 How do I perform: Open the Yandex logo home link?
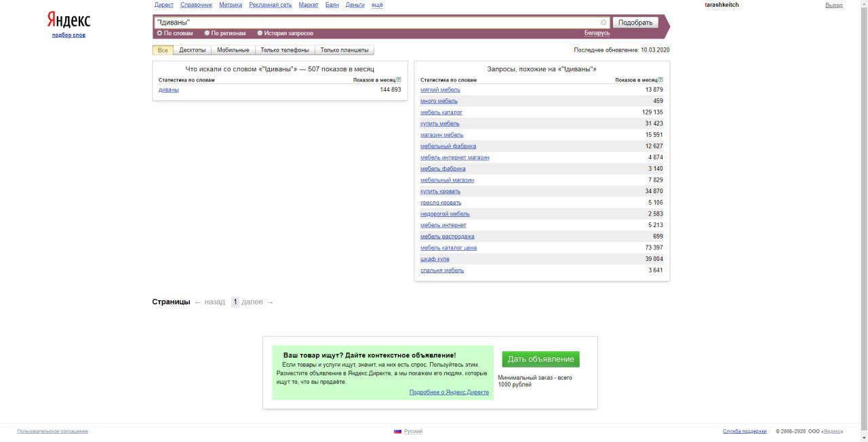coord(68,20)
